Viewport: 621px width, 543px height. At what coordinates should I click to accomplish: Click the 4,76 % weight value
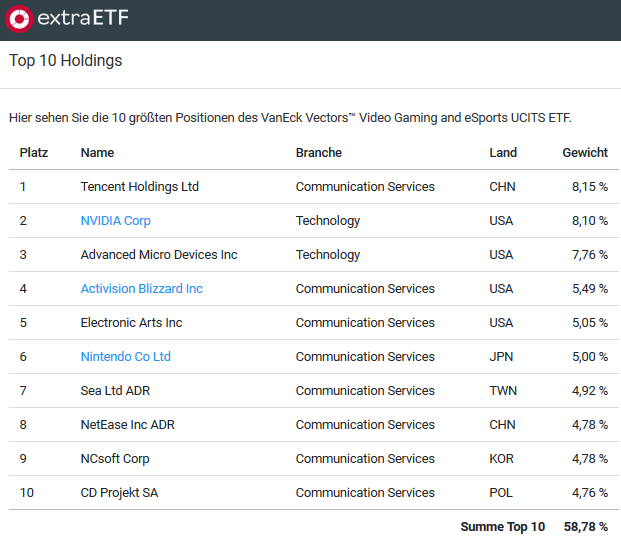point(590,492)
